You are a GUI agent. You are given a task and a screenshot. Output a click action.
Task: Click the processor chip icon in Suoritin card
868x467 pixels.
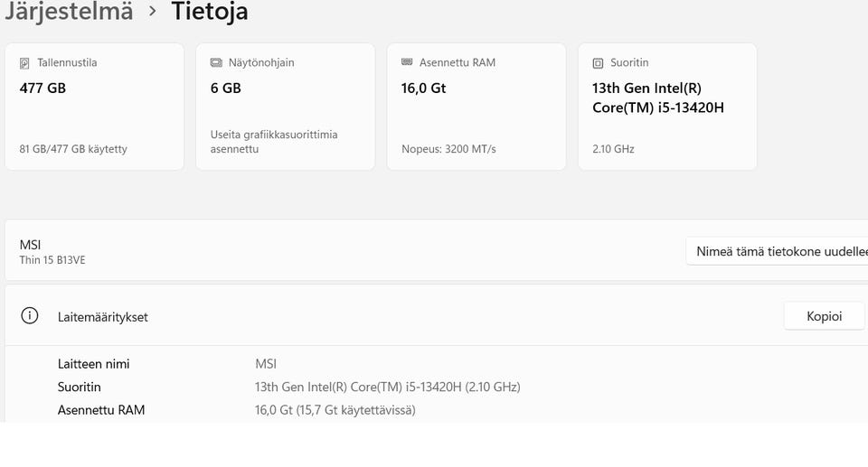click(598, 63)
